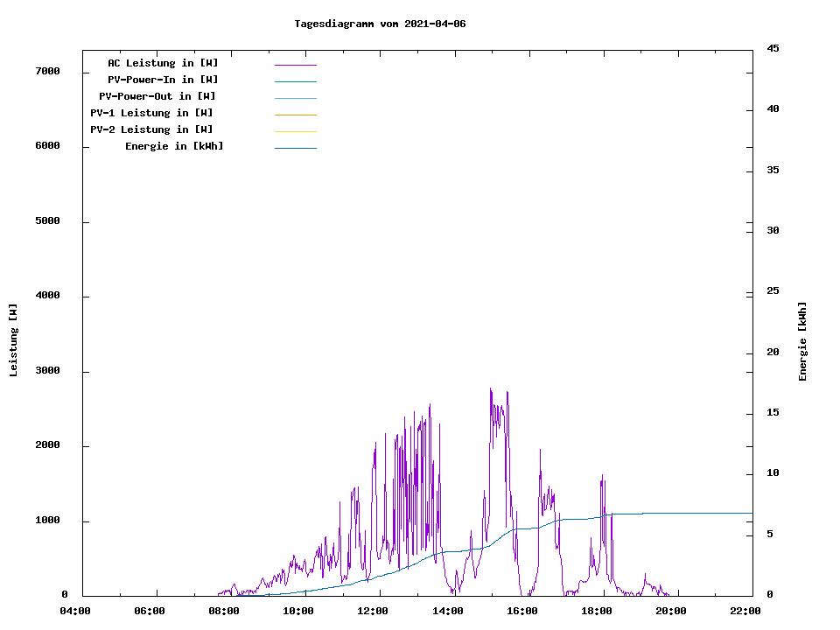The image size is (840, 630).
Task: Click the 'Leistung [W]' left axis title
Action: point(13,340)
